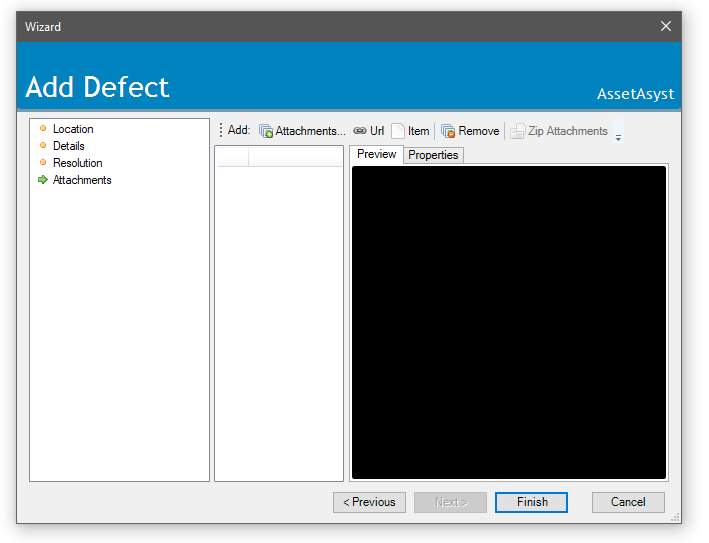Click the empty attachments list panel
Image resolution: width=709 pixels, height=543 pixels.
click(x=279, y=320)
